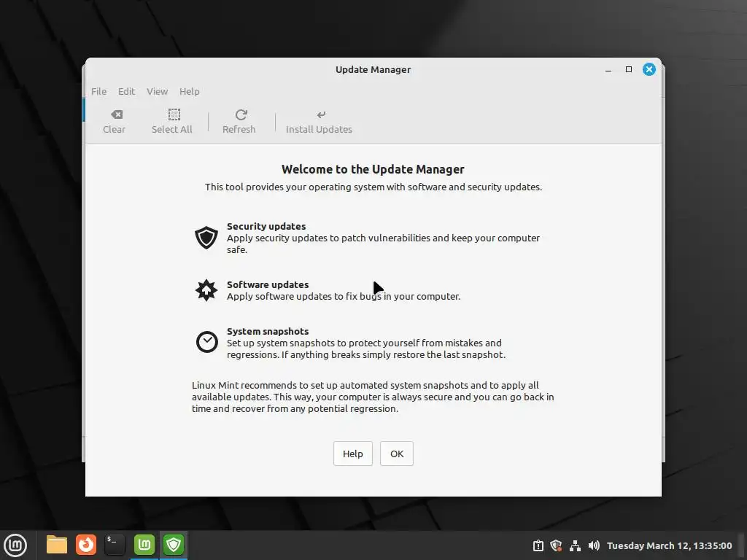Click the Security updates shield icon

[206, 238]
